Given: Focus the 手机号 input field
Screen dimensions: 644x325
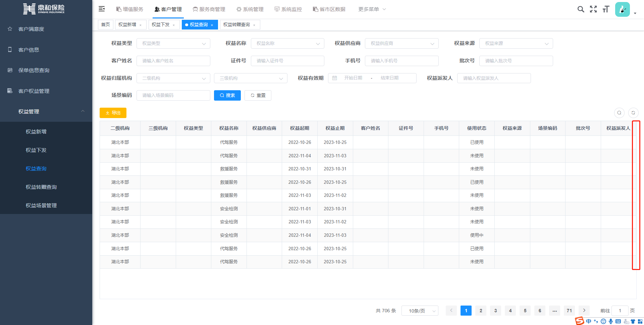Looking at the screenshot, I should [402, 61].
